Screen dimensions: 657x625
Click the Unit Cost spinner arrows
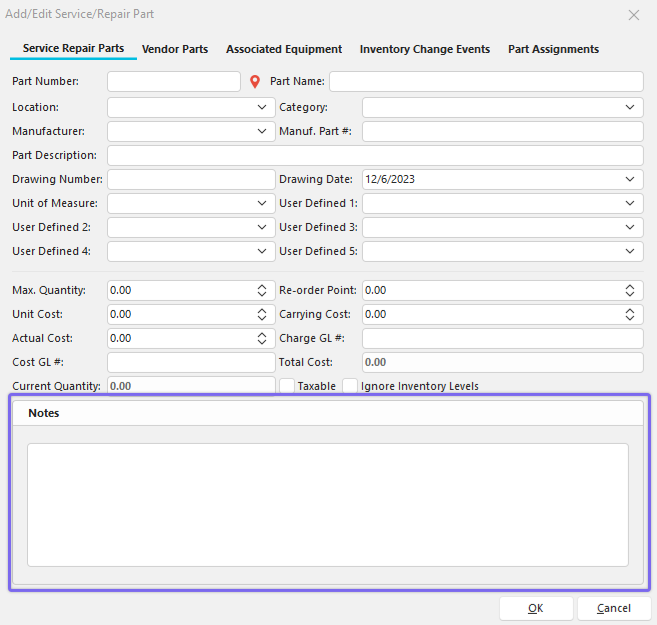(262, 314)
